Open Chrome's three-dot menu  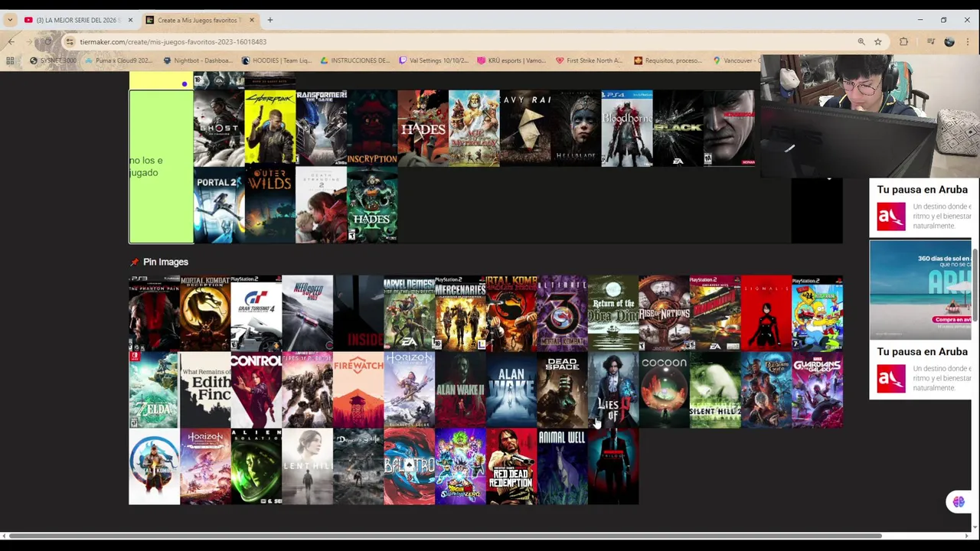pos(967,41)
